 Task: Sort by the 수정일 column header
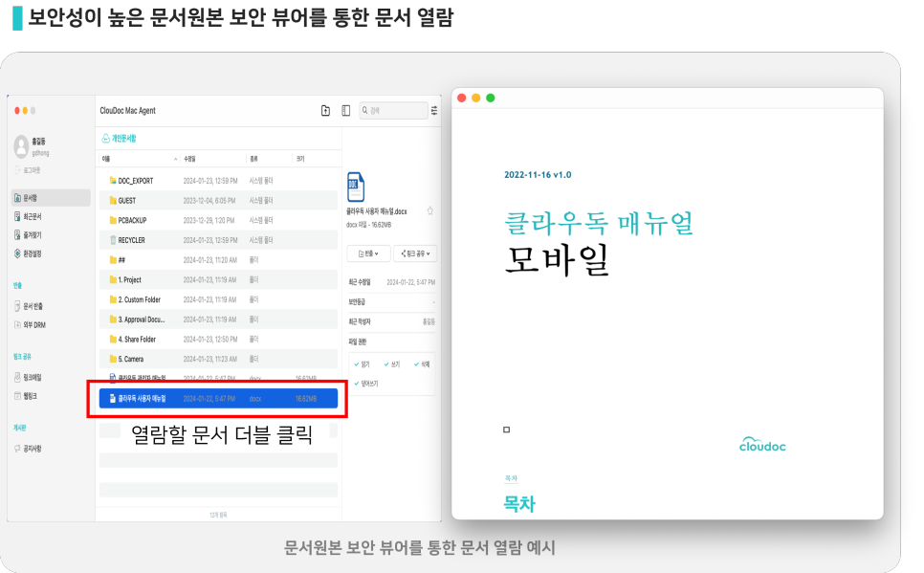tap(189, 159)
